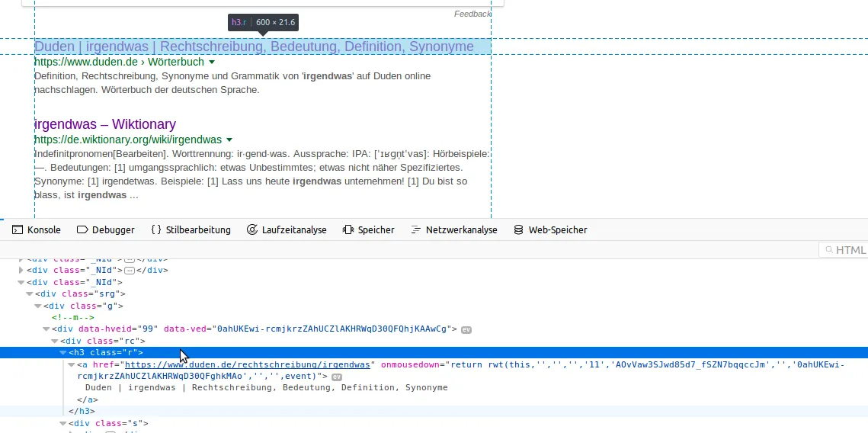868x433 pixels.
Task: Click the ellipsis badge in collapsed _NId div
Action: pyautogui.click(x=130, y=271)
